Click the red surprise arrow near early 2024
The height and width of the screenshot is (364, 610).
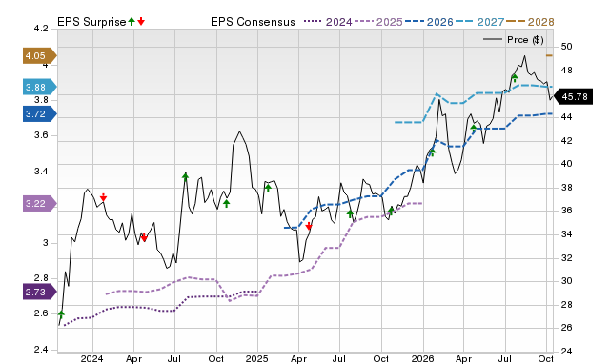click(103, 197)
